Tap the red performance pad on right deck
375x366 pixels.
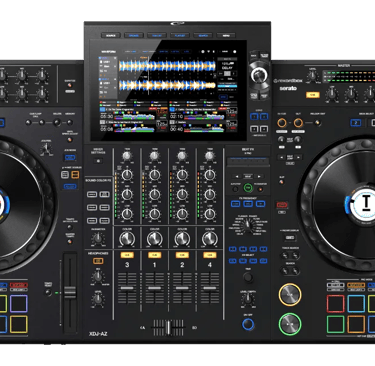click(335, 303)
